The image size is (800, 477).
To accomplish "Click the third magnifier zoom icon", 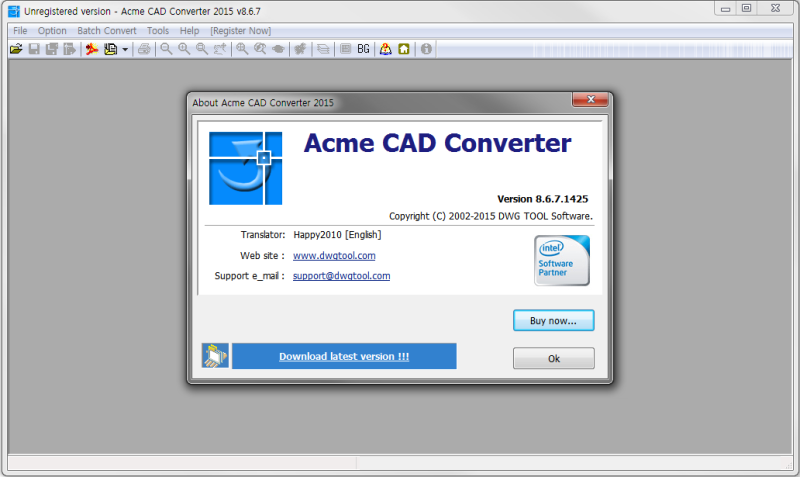I will click(202, 49).
